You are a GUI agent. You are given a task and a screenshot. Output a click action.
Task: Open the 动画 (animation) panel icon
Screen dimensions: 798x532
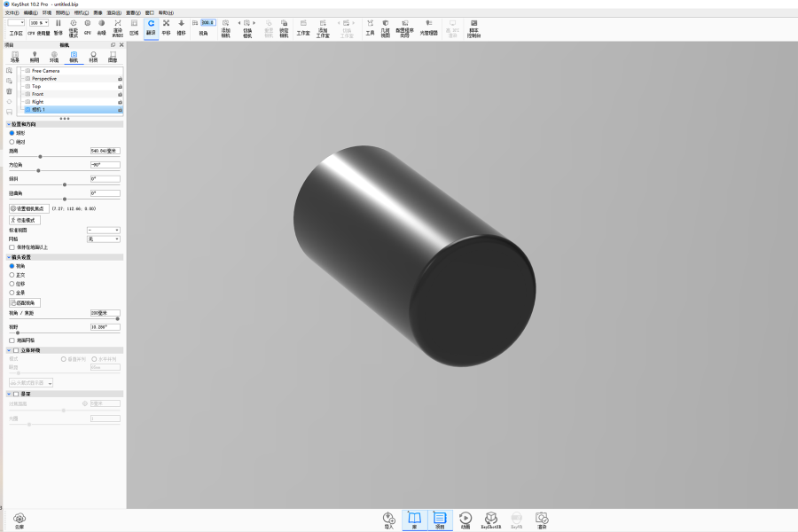tap(465, 520)
